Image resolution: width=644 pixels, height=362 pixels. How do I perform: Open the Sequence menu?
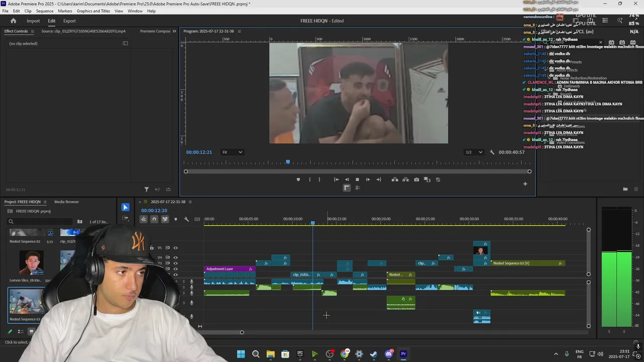(x=45, y=11)
